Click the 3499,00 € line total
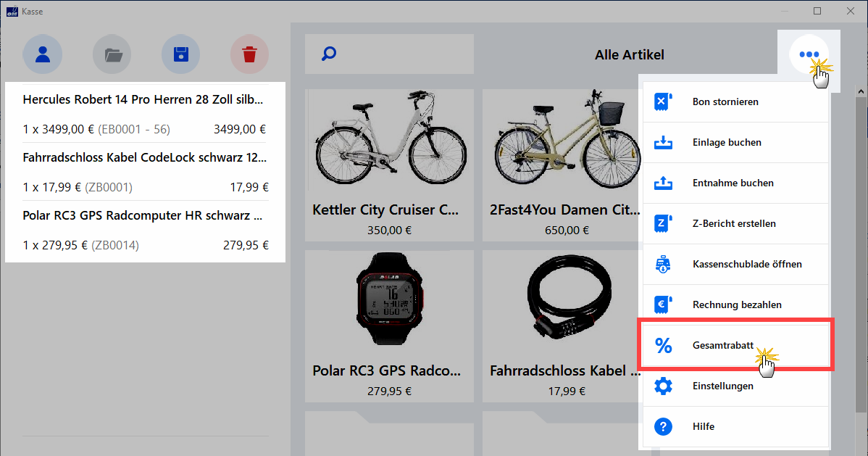Viewport: 868px width, 456px height. pos(240,129)
